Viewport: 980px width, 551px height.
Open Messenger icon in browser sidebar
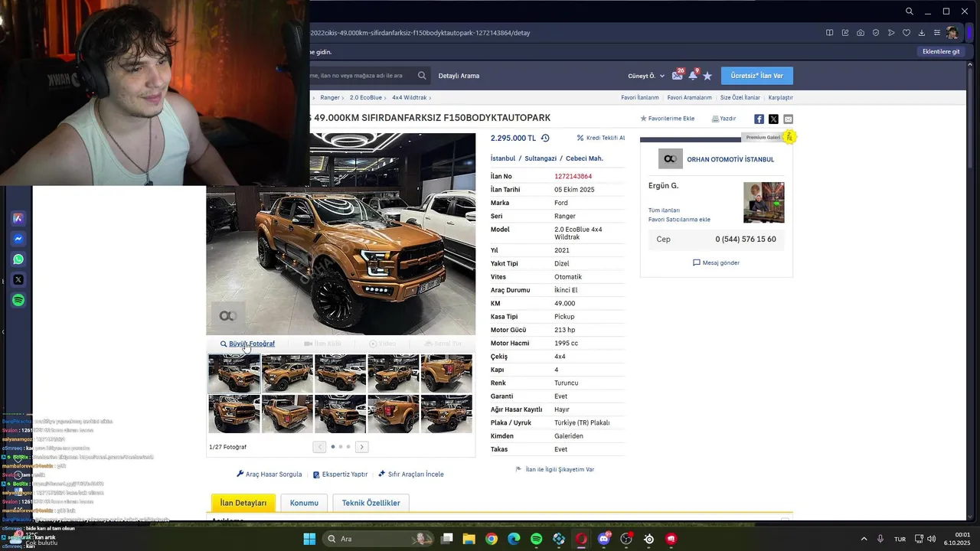tap(18, 239)
